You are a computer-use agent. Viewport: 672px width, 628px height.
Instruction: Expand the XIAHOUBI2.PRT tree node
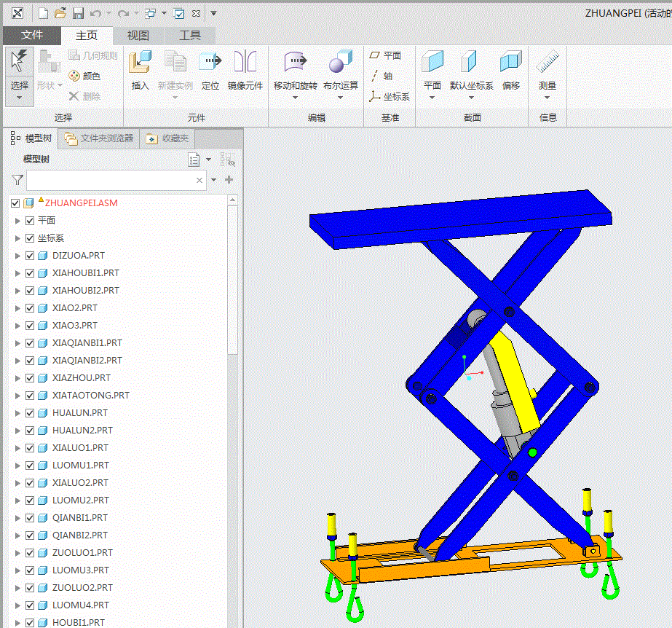point(17,291)
